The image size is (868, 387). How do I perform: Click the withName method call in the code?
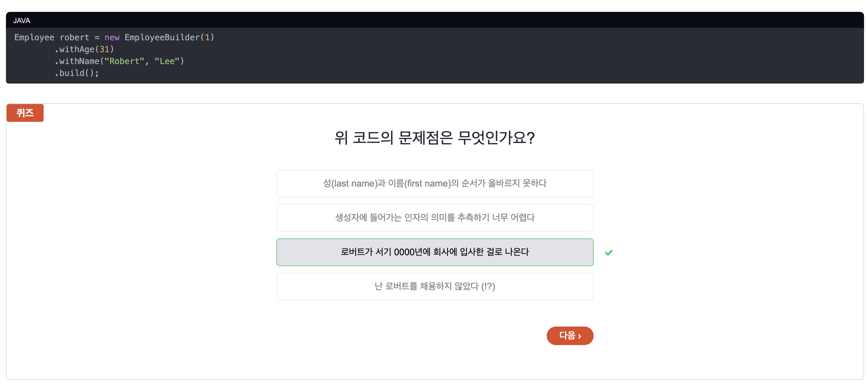(x=79, y=61)
